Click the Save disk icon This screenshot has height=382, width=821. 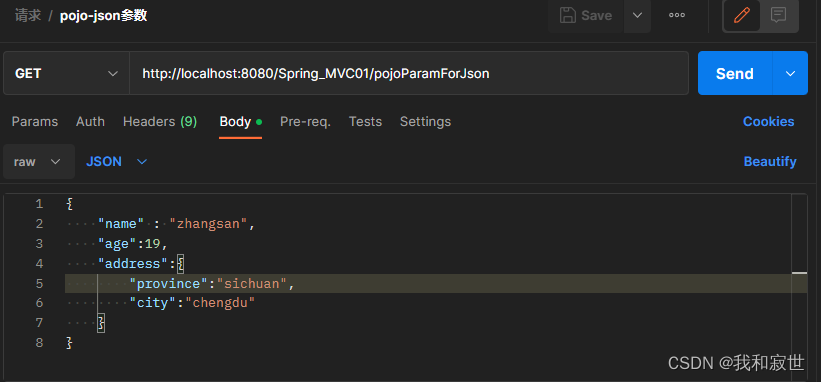(x=568, y=15)
